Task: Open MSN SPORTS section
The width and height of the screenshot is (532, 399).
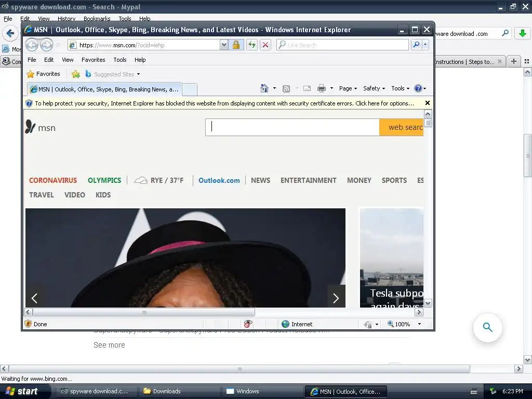Action: tap(394, 180)
